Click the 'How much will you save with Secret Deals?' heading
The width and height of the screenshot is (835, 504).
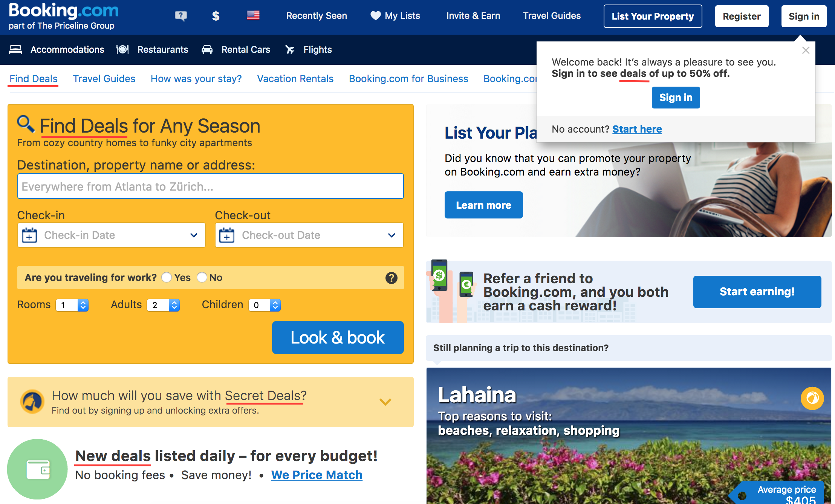click(x=179, y=396)
